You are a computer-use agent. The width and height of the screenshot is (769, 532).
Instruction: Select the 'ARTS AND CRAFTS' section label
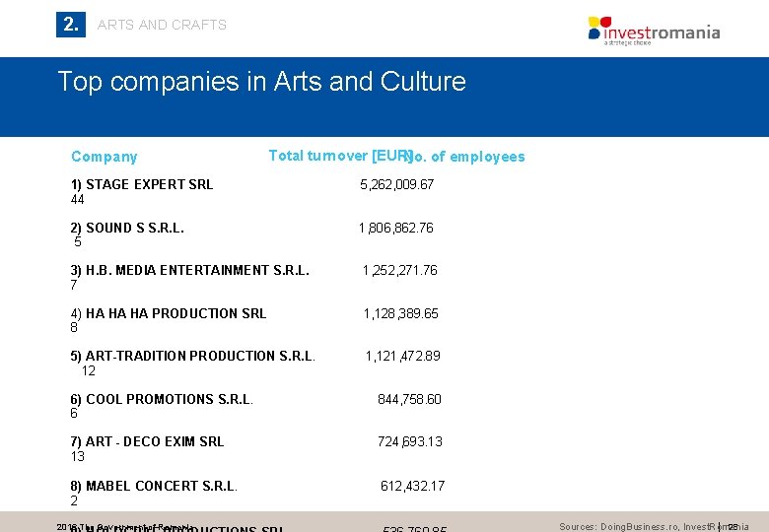(x=162, y=25)
